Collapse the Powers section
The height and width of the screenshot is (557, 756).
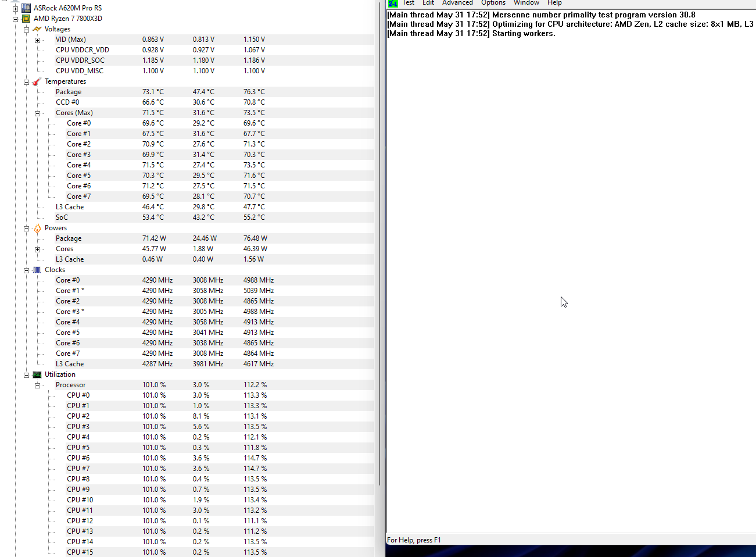[27, 228]
